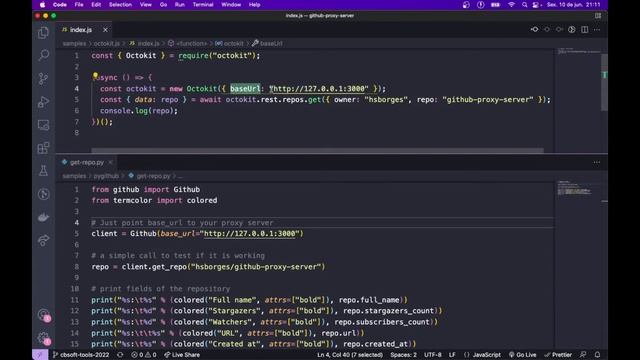
Task: Open the Source Control view
Action: (43, 78)
